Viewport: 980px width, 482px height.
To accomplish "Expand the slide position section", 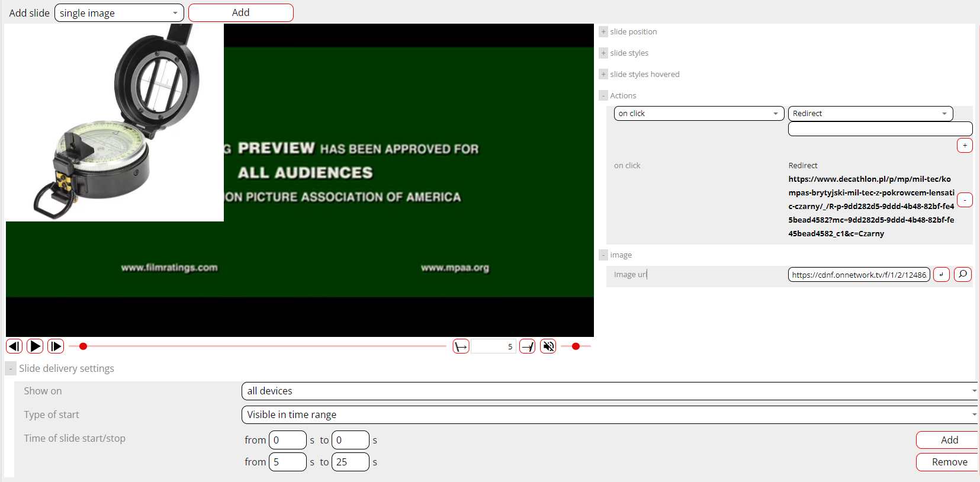I will pos(603,32).
